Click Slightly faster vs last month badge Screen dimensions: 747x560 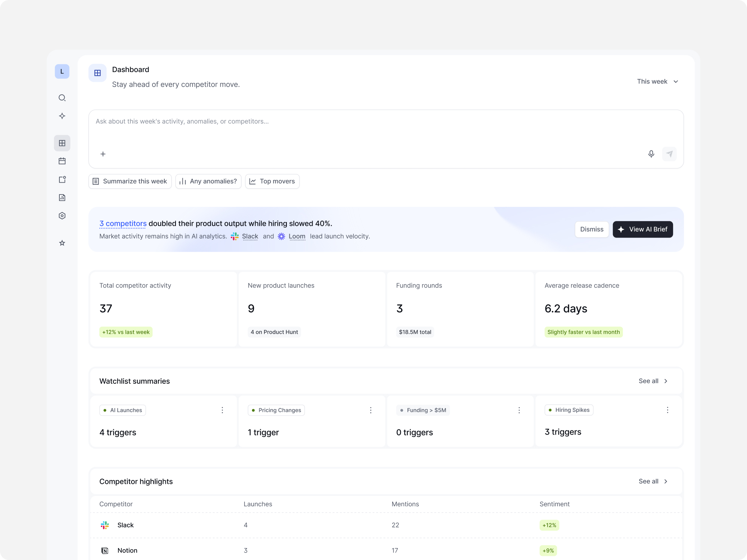pyautogui.click(x=583, y=332)
